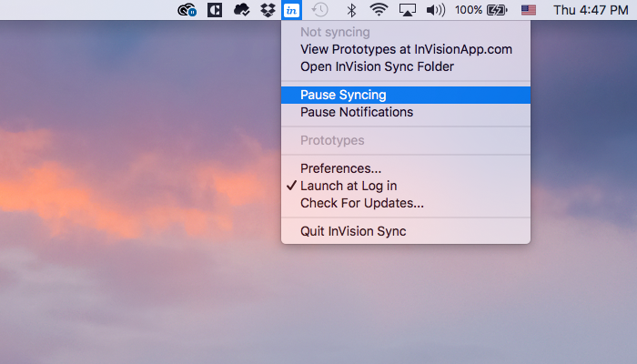Choose Pause Notifications
Screen dimensions: 637x364
pyautogui.click(x=406, y=112)
